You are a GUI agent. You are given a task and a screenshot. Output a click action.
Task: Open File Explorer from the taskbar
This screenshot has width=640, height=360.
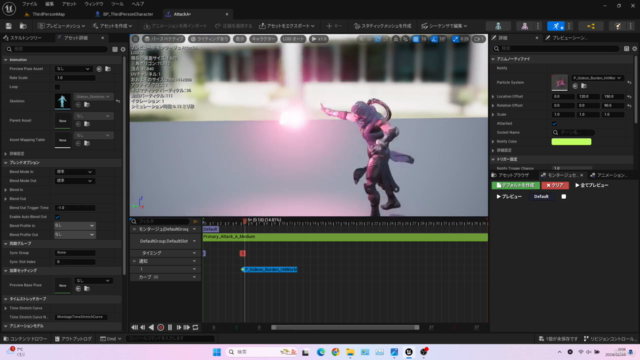point(350,352)
